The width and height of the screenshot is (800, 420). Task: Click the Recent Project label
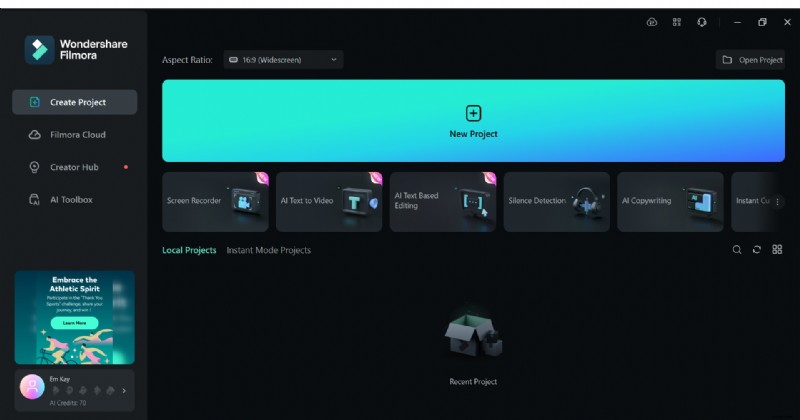tap(473, 382)
